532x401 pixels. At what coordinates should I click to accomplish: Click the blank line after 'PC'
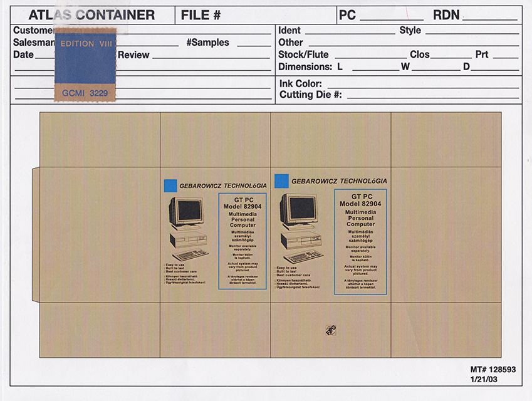pos(392,19)
